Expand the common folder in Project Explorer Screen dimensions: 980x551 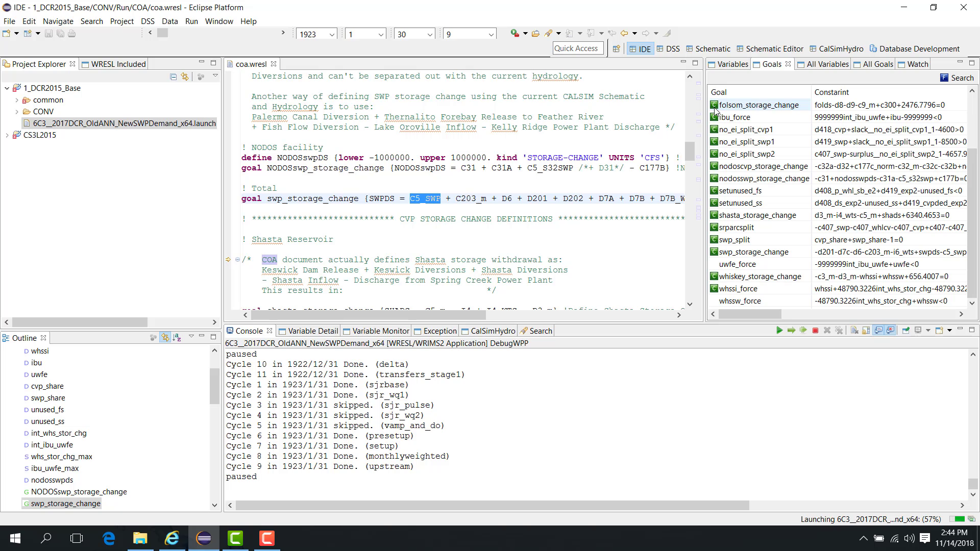[17, 100]
